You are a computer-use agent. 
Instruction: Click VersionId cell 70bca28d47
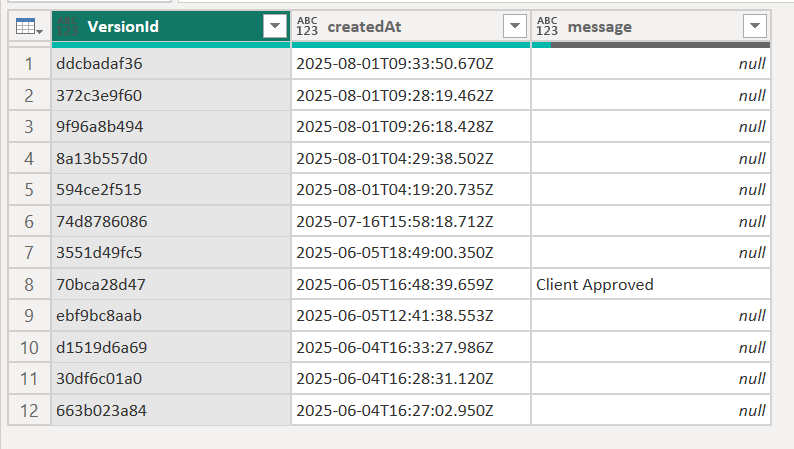click(x=171, y=284)
